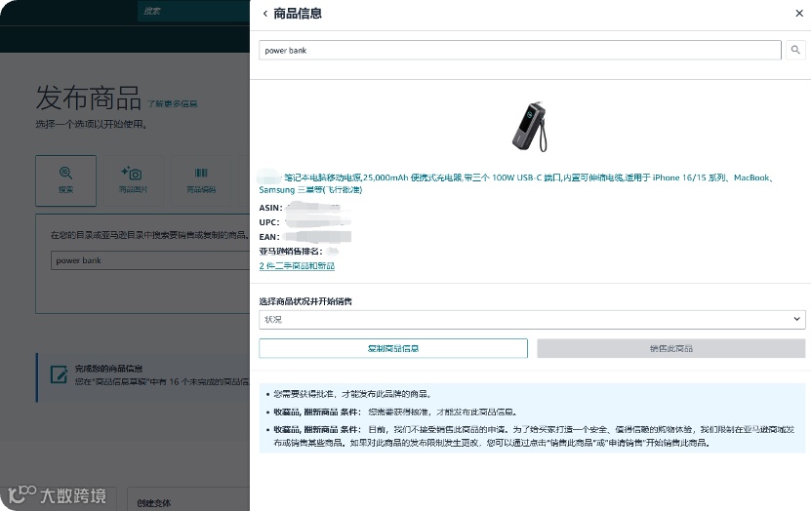Click the 选择商品状况并开始销售 label
812x511 pixels.
coord(305,301)
